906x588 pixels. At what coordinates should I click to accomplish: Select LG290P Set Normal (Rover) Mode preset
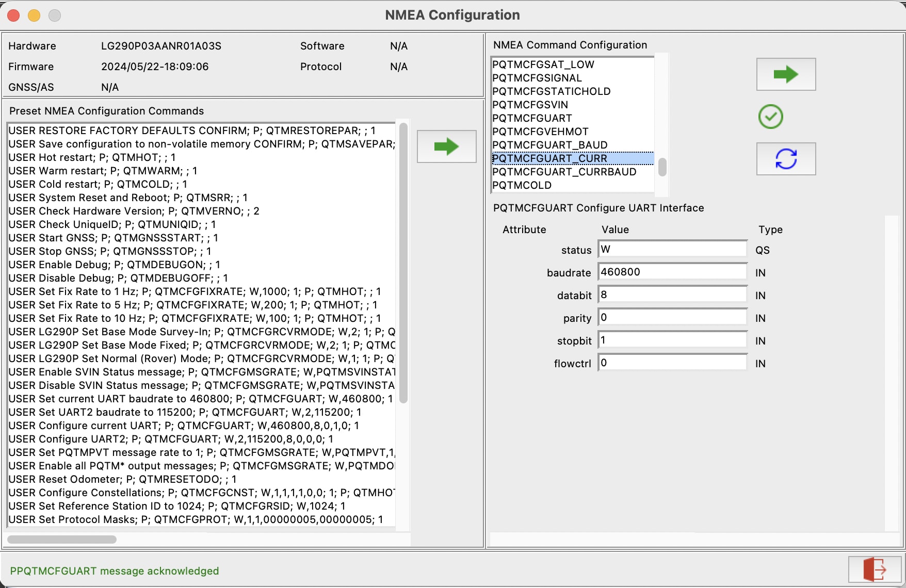(x=202, y=358)
